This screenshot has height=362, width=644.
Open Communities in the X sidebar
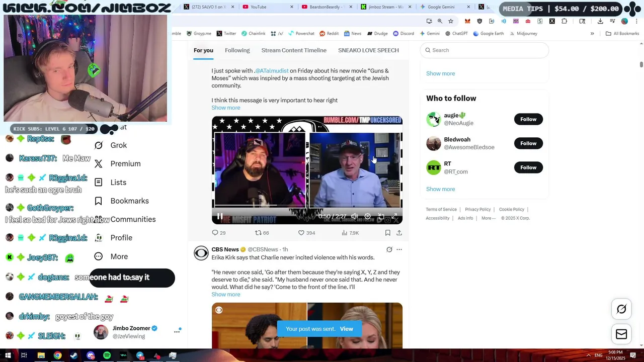pos(126,220)
